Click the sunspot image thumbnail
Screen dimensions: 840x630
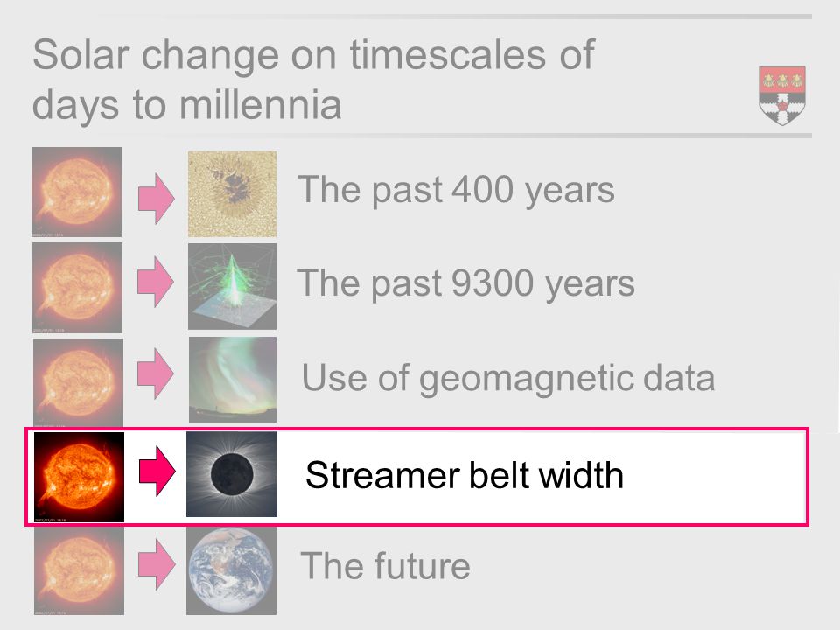click(x=232, y=194)
